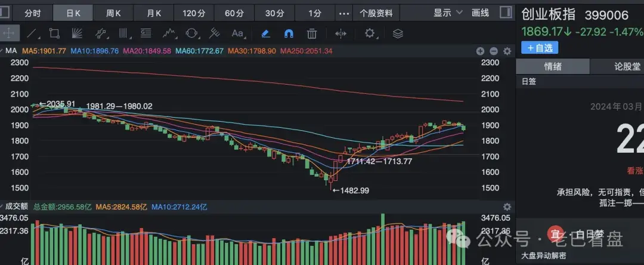Pick the text annotation tool
The image size is (644, 265).
pyautogui.click(x=238, y=33)
